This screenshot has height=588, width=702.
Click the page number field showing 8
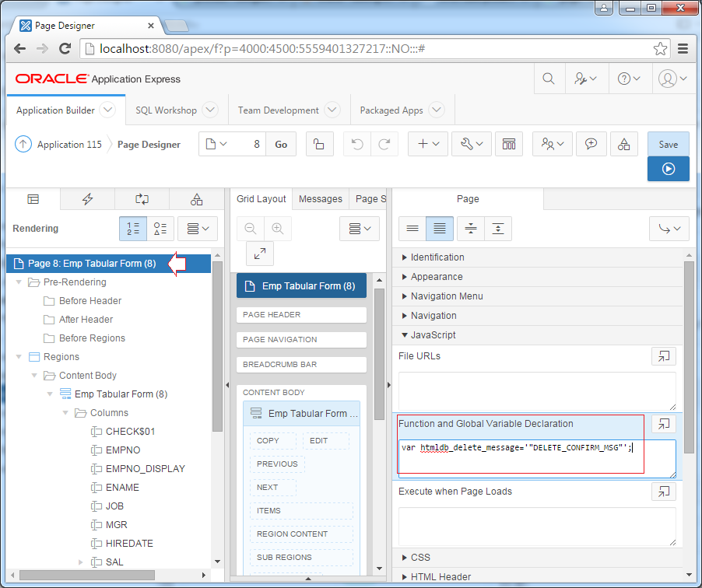point(249,144)
